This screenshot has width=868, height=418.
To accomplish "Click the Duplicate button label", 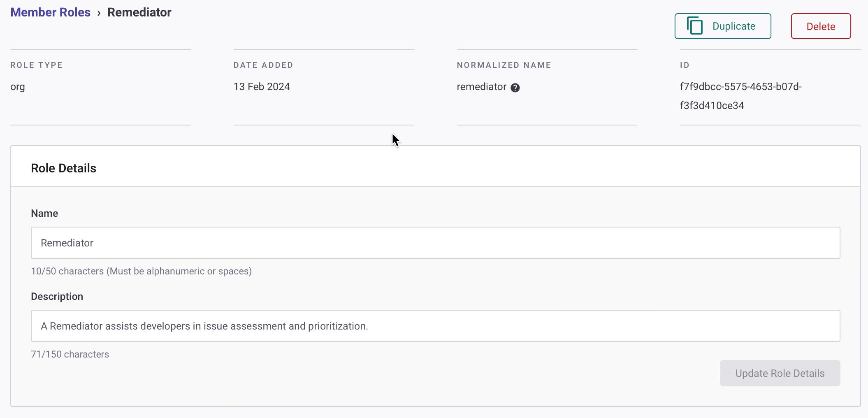I will 733,26.
